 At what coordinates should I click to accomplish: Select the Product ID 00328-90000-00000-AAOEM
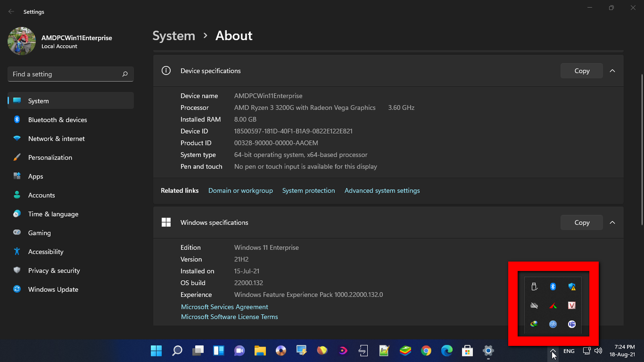[276, 143]
